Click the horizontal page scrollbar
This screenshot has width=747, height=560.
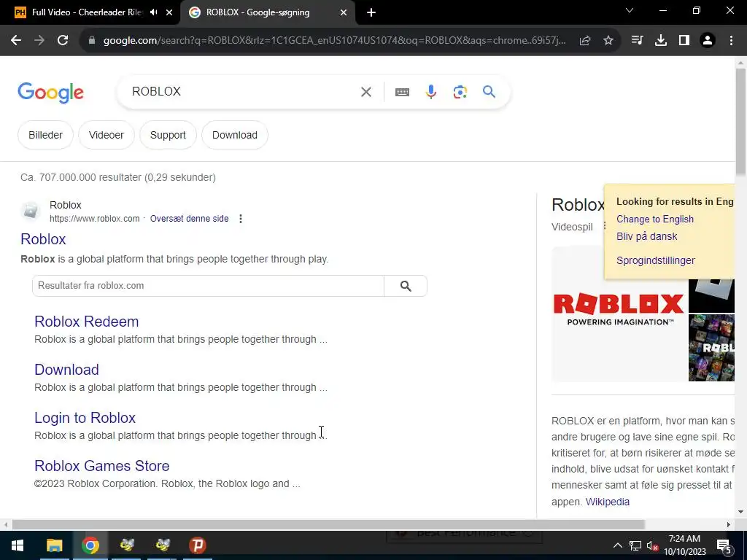pos(328,524)
